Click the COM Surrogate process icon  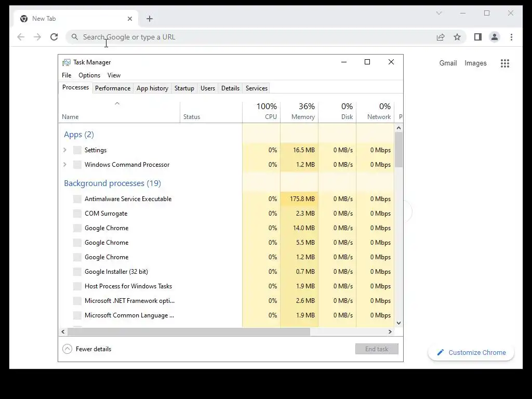(77, 214)
